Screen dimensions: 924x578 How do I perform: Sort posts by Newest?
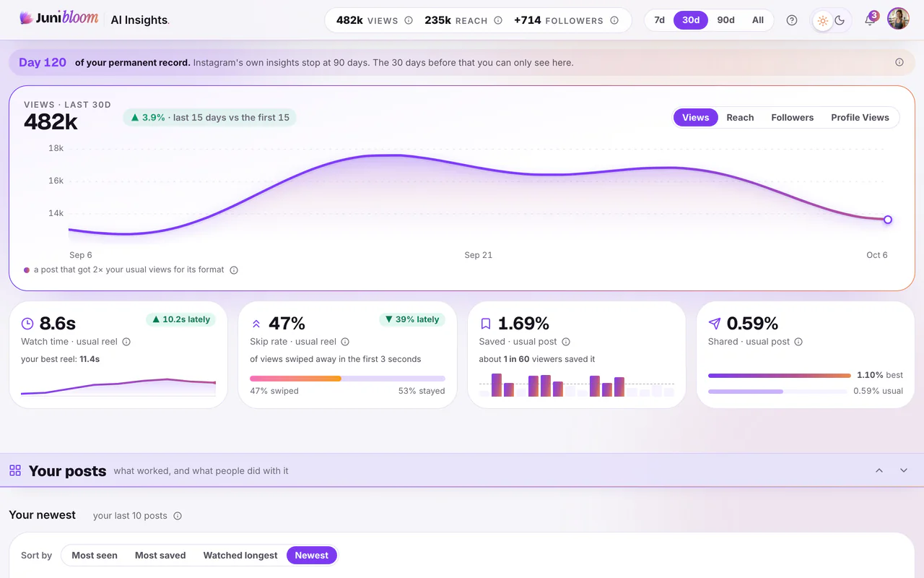[312, 556]
